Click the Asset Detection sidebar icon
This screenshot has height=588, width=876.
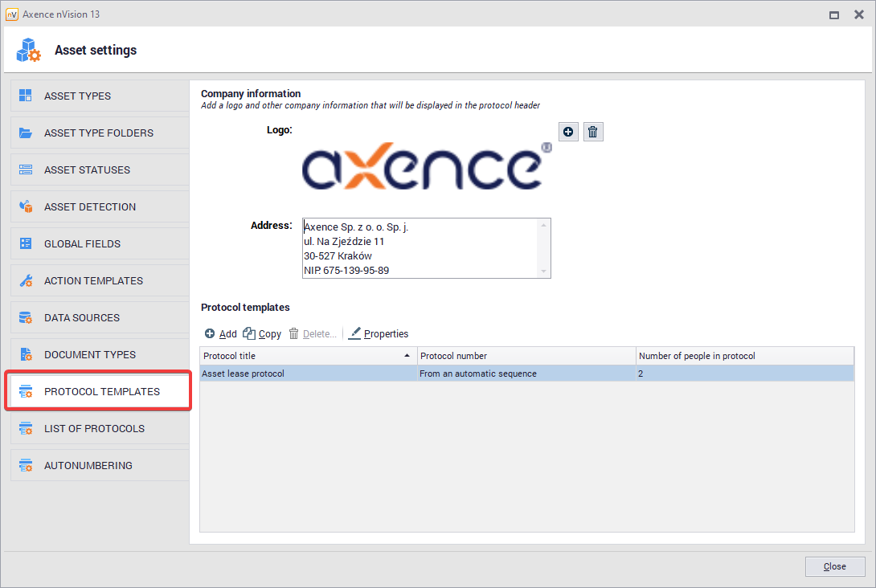pos(26,207)
